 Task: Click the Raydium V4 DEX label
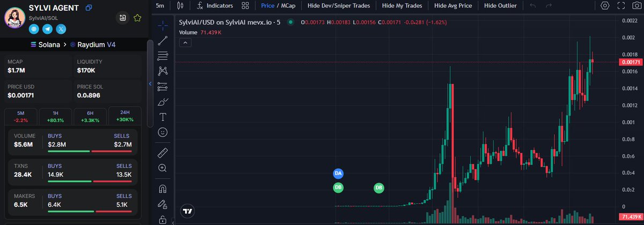pos(92,45)
